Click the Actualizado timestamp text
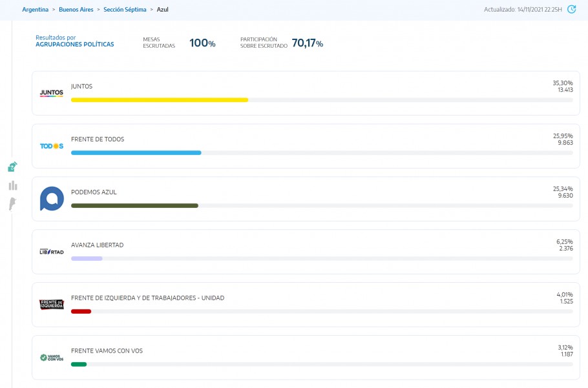This screenshot has height=388, width=588. click(x=523, y=10)
